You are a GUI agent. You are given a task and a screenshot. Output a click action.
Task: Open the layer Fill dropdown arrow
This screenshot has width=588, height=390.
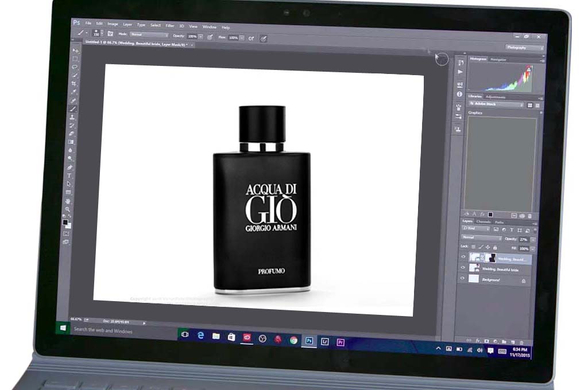coord(532,249)
